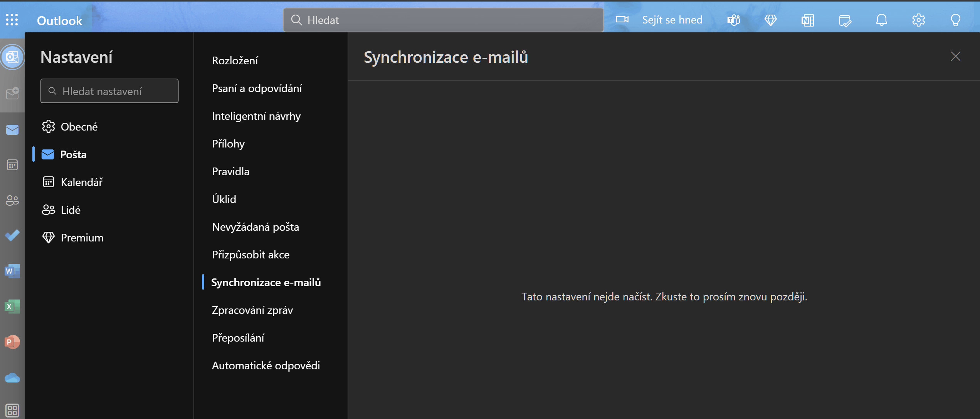Focus the main Hledat search box

[x=443, y=20]
